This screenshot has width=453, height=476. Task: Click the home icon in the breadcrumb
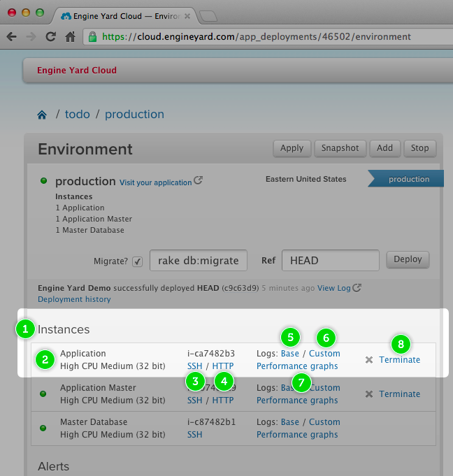tap(43, 115)
